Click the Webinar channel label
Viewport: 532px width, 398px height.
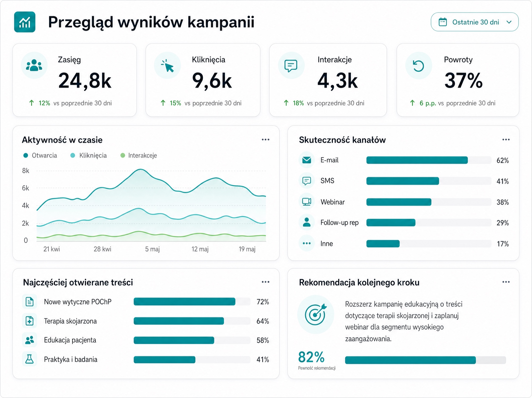click(332, 202)
